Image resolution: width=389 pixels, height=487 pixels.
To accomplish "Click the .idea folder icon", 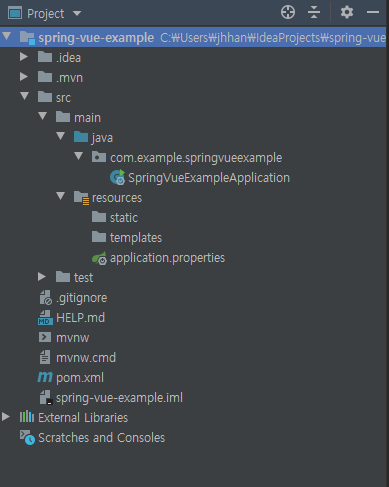I will pyautogui.click(x=45, y=57).
